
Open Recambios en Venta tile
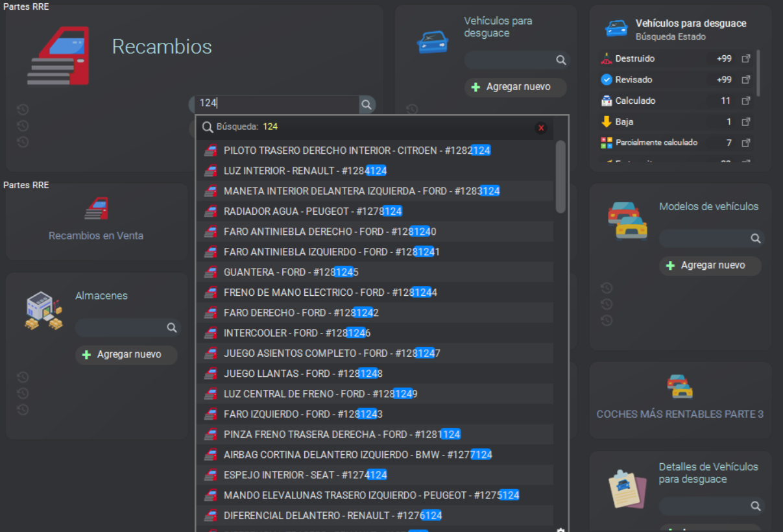(x=96, y=221)
